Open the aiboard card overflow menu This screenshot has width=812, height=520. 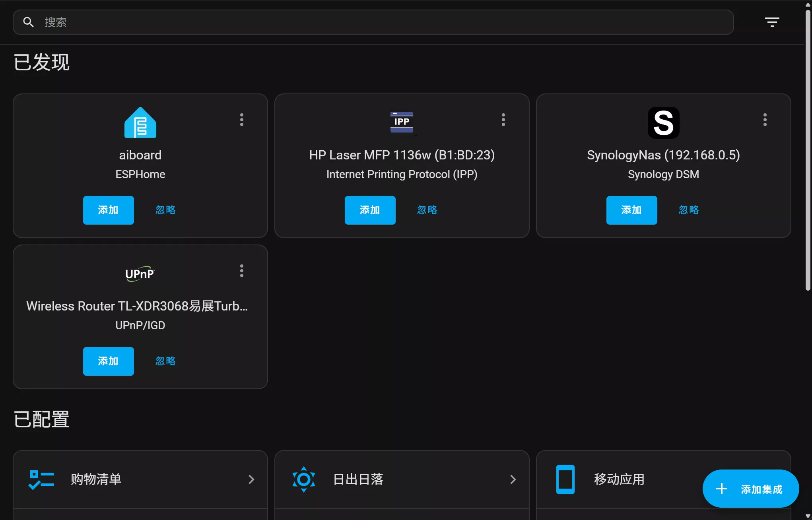point(242,120)
